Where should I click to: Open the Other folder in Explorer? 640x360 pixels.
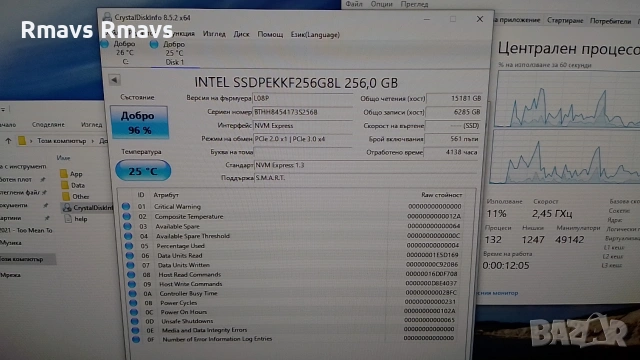[76, 196]
